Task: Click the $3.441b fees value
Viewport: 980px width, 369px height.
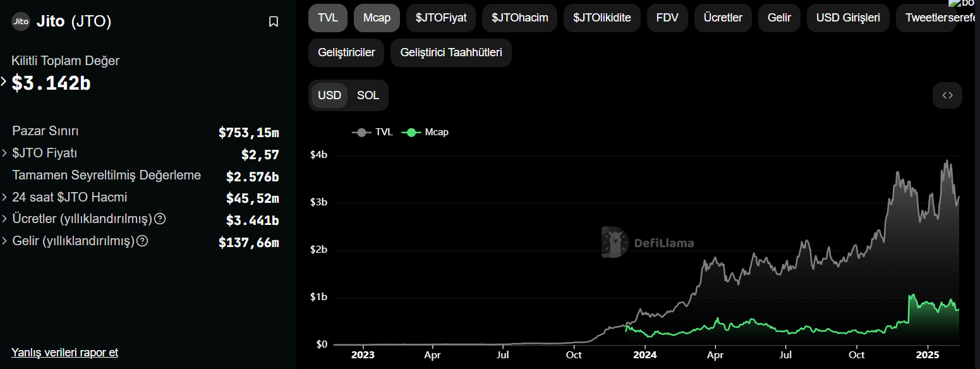Action: 252,221
